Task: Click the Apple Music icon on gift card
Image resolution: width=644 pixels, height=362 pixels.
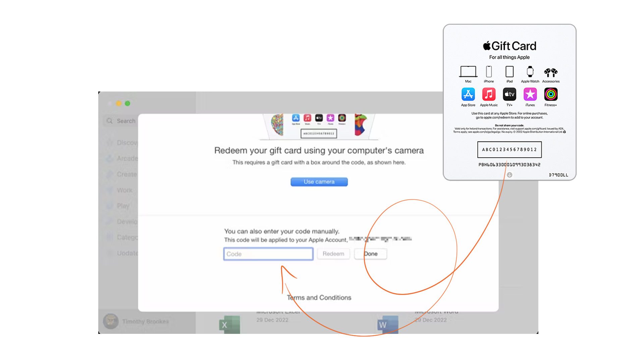Action: click(489, 94)
